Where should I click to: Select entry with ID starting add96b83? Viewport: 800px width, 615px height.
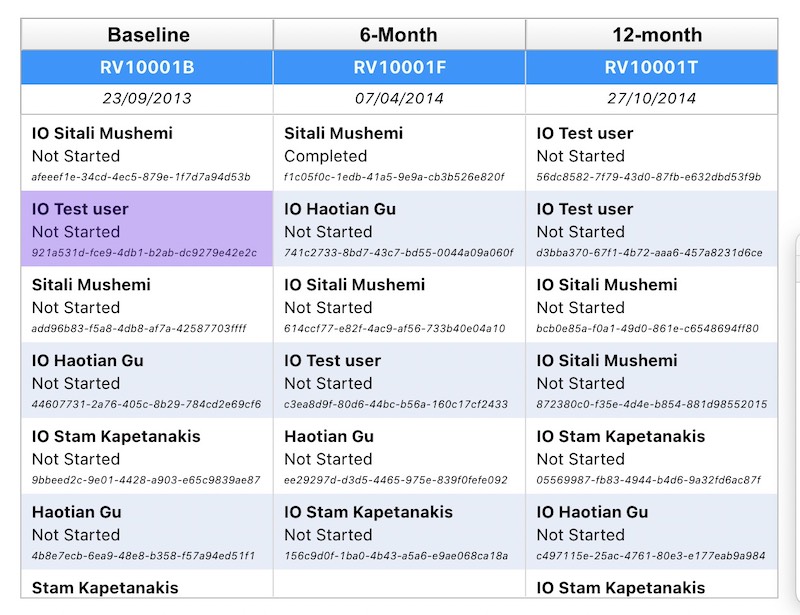point(147,306)
